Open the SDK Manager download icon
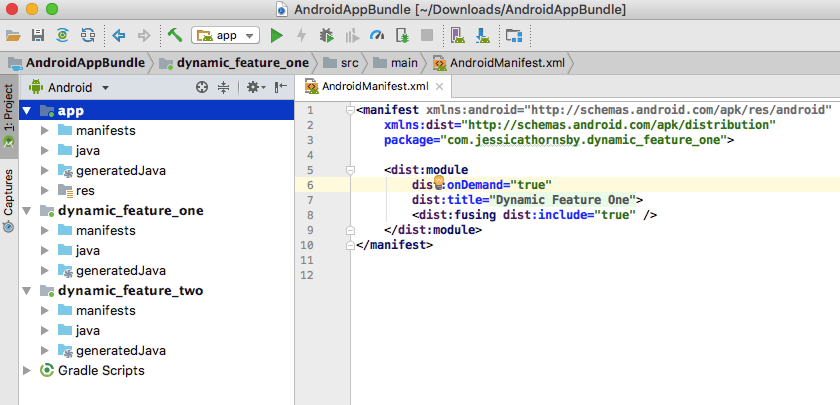The width and height of the screenshot is (840, 405). (483, 36)
